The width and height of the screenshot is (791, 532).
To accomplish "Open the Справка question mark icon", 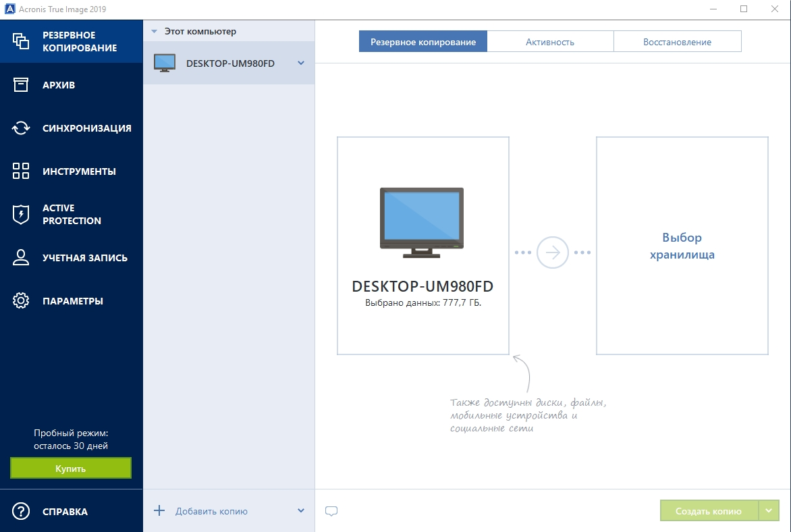I will coord(21,511).
